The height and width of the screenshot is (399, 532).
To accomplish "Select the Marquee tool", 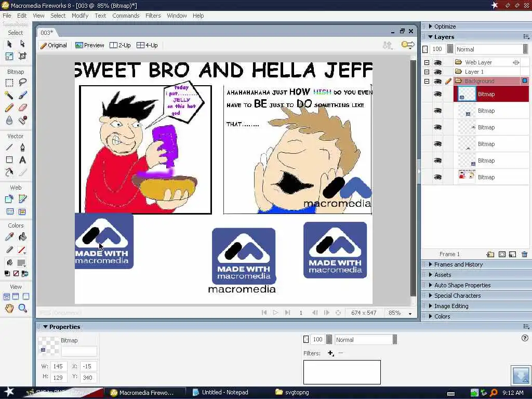I will click(x=9, y=83).
